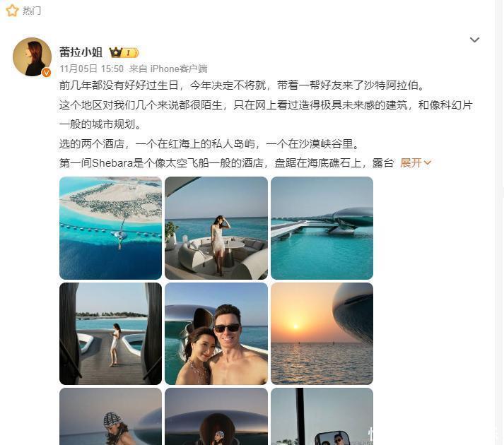Open photo of woman on wooden walkway
The image size is (504, 445).
click(x=110, y=333)
